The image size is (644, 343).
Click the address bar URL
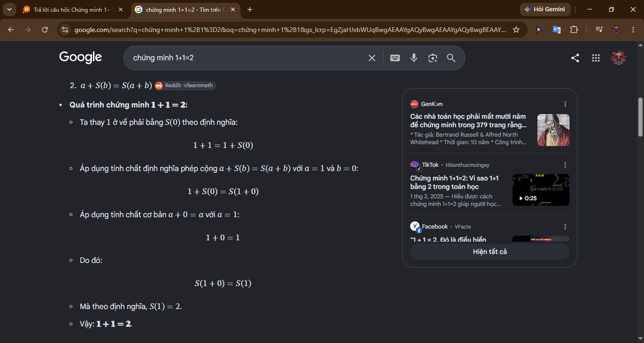290,30
